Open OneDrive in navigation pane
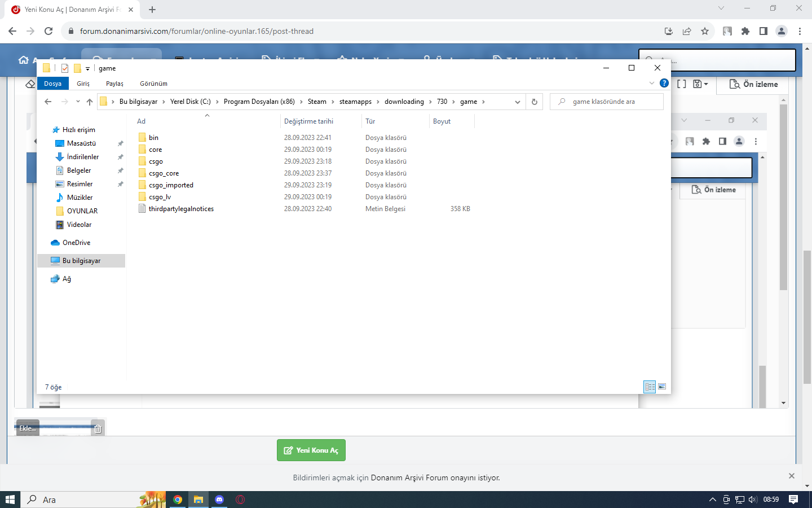This screenshot has height=508, width=812. coord(76,243)
